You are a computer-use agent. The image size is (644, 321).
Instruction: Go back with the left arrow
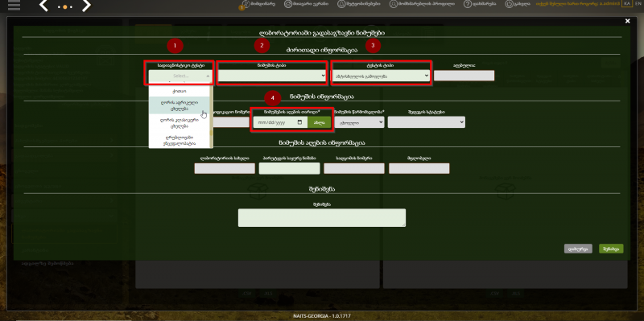coord(44,6)
